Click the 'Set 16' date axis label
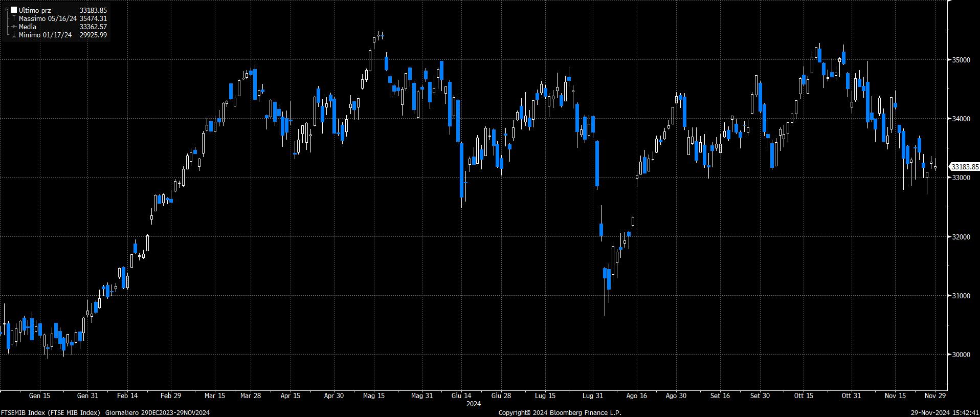This screenshot has width=980, height=417. [x=720, y=396]
